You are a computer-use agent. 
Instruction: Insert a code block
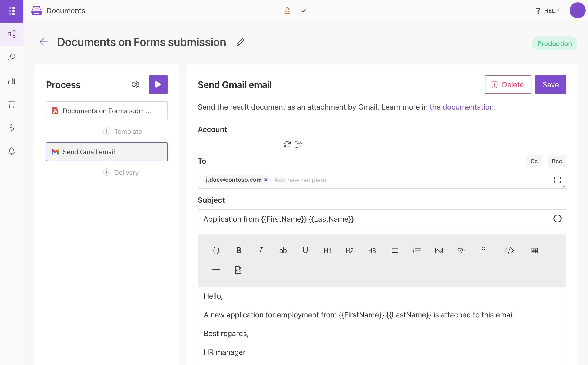(x=509, y=250)
